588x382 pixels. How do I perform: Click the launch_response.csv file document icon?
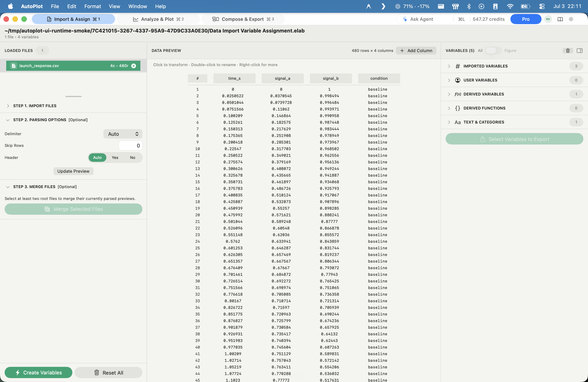pos(14,66)
